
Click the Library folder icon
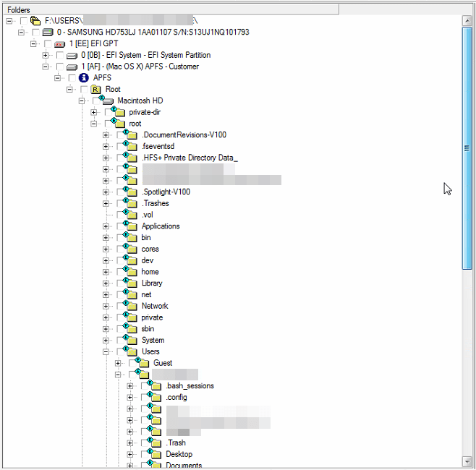[130, 283]
